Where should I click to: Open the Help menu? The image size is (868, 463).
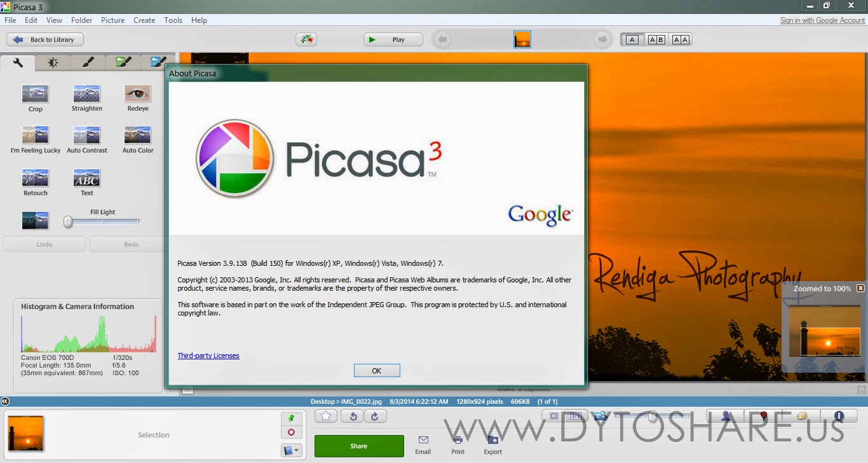(199, 20)
